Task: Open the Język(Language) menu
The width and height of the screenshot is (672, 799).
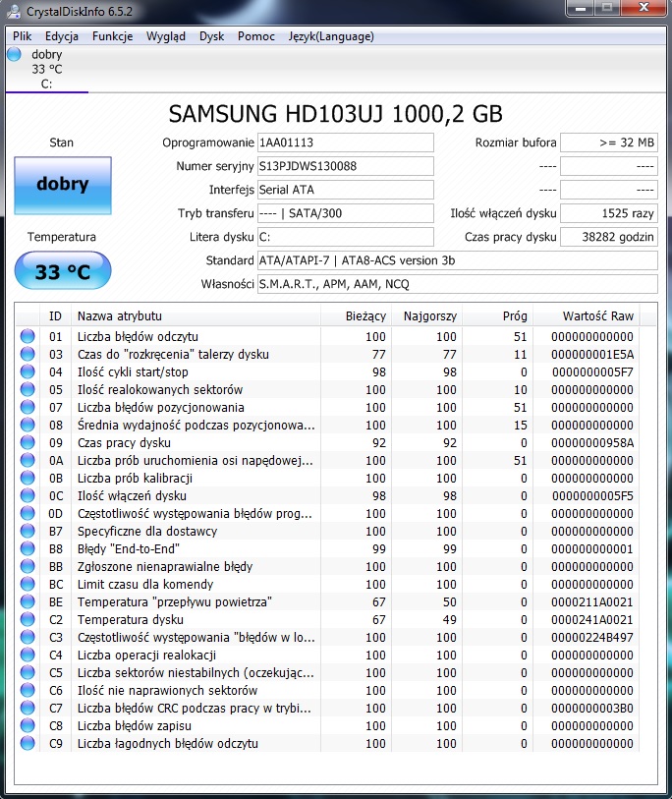Action: click(331, 36)
